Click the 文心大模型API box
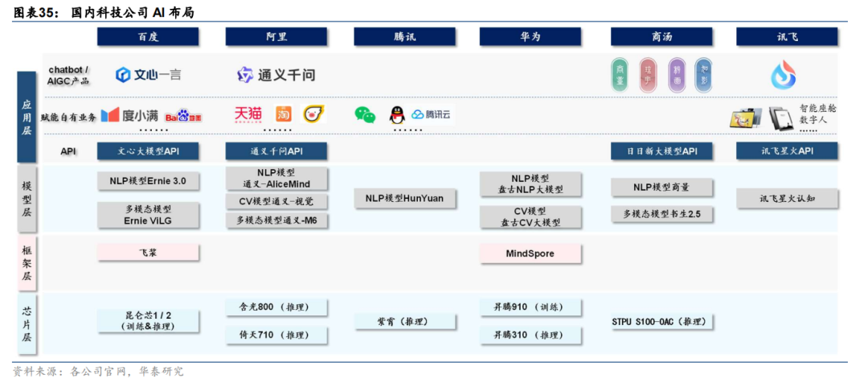 [148, 150]
